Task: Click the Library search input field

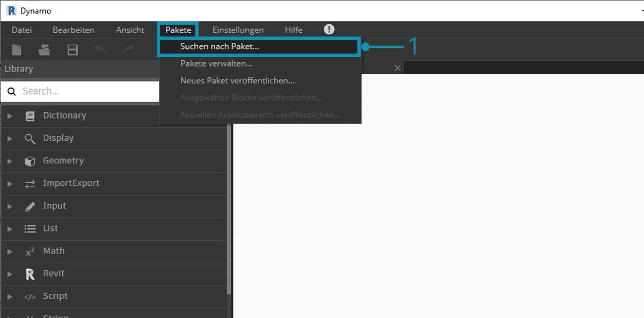Action: [x=80, y=91]
